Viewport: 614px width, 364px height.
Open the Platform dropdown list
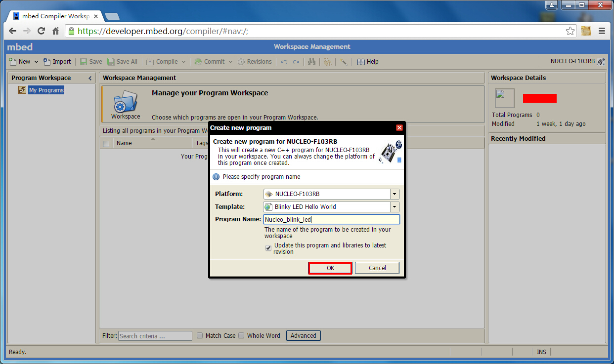pyautogui.click(x=395, y=194)
